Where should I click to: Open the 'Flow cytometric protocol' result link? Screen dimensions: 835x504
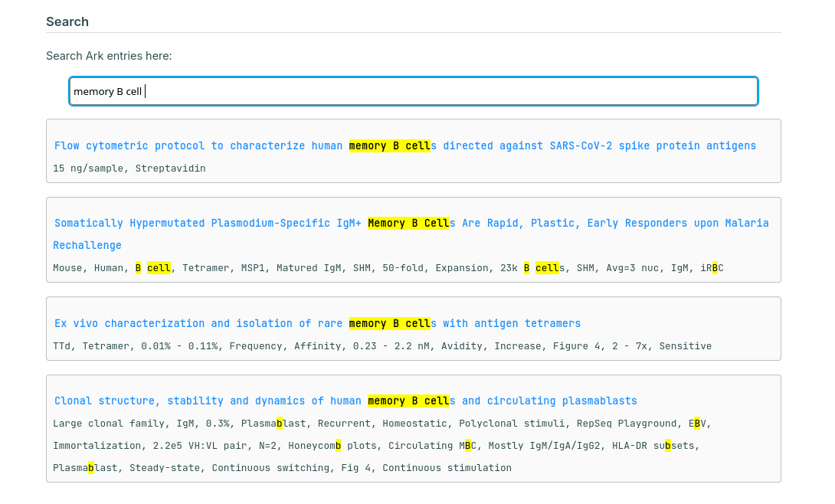coord(199,146)
